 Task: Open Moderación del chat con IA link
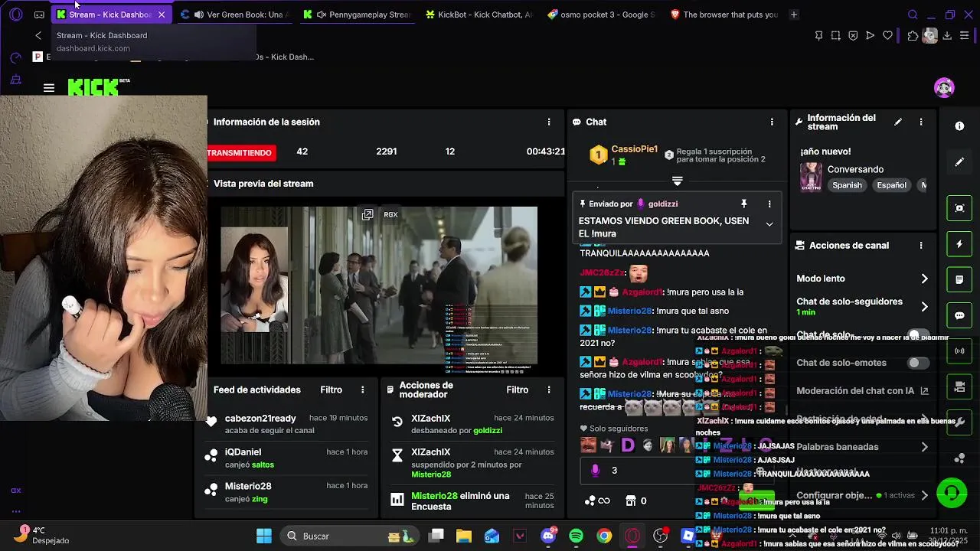coord(862,391)
